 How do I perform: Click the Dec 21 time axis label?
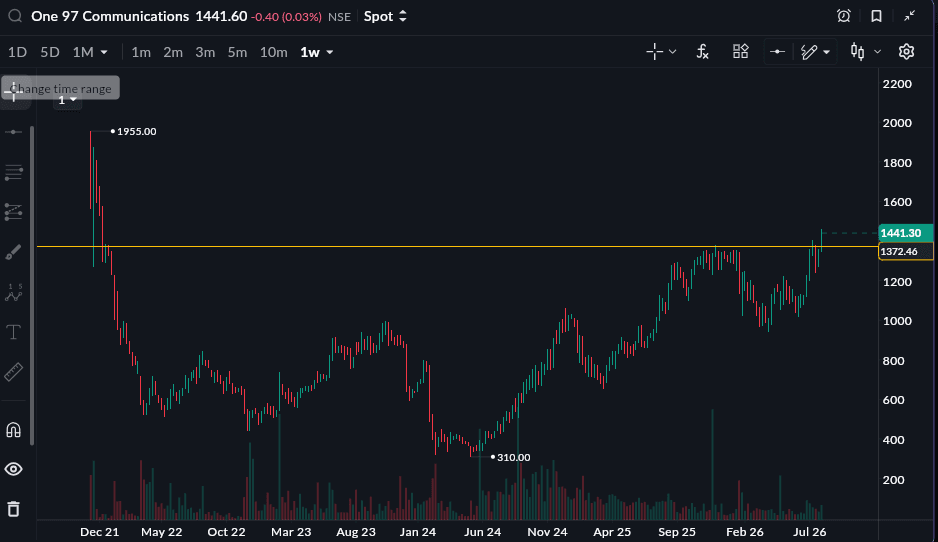99,532
